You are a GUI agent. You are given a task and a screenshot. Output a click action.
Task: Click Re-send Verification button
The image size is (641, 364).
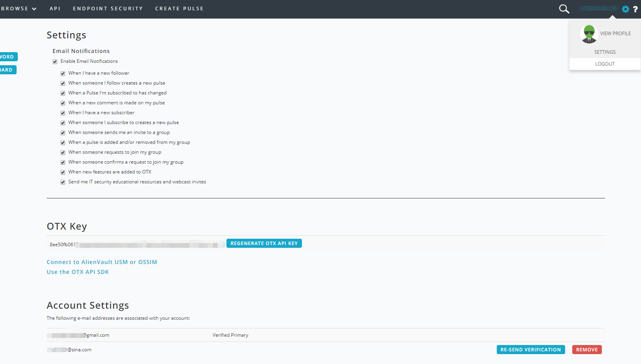click(x=531, y=350)
